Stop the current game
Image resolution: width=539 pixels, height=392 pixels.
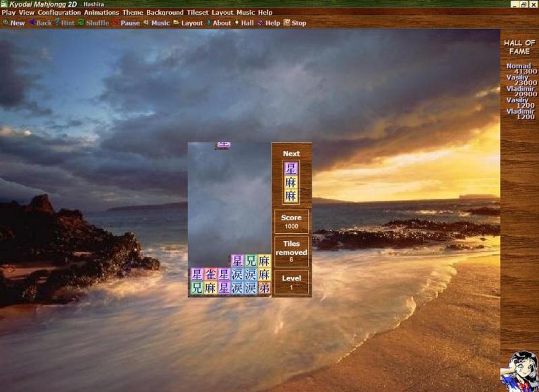click(295, 23)
